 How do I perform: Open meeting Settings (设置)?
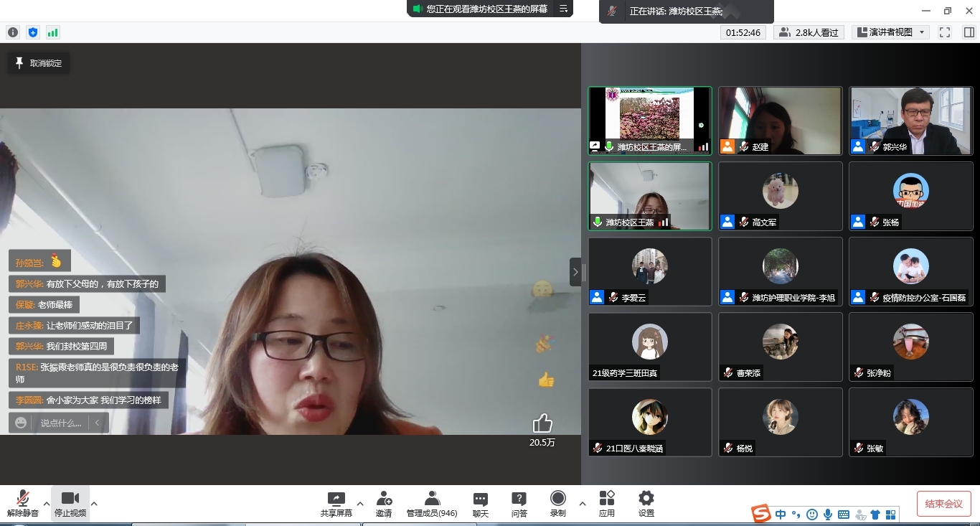(x=646, y=504)
